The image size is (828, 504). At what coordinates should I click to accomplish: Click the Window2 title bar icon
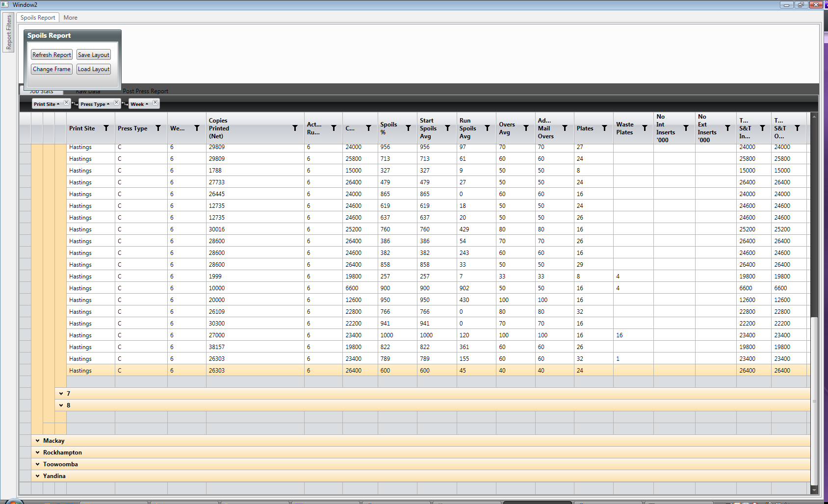tap(5, 4)
